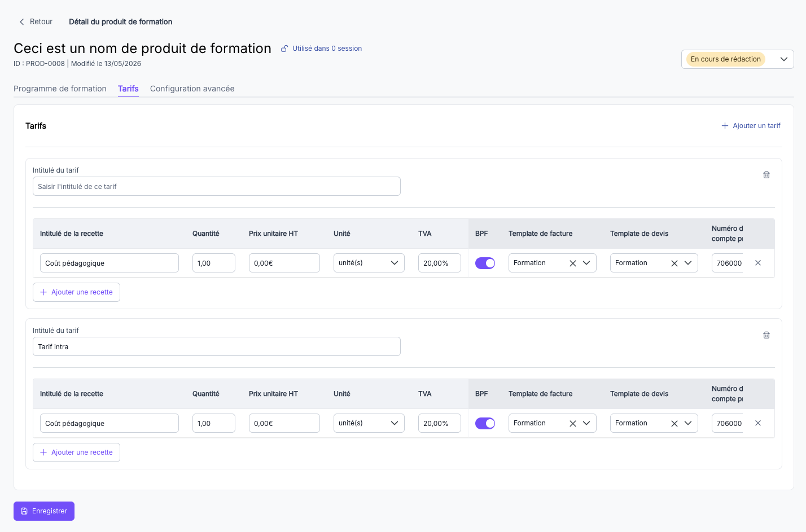Image resolution: width=806 pixels, height=532 pixels.
Task: Delete the Tarif intra block via trash icon
Action: pos(766,335)
